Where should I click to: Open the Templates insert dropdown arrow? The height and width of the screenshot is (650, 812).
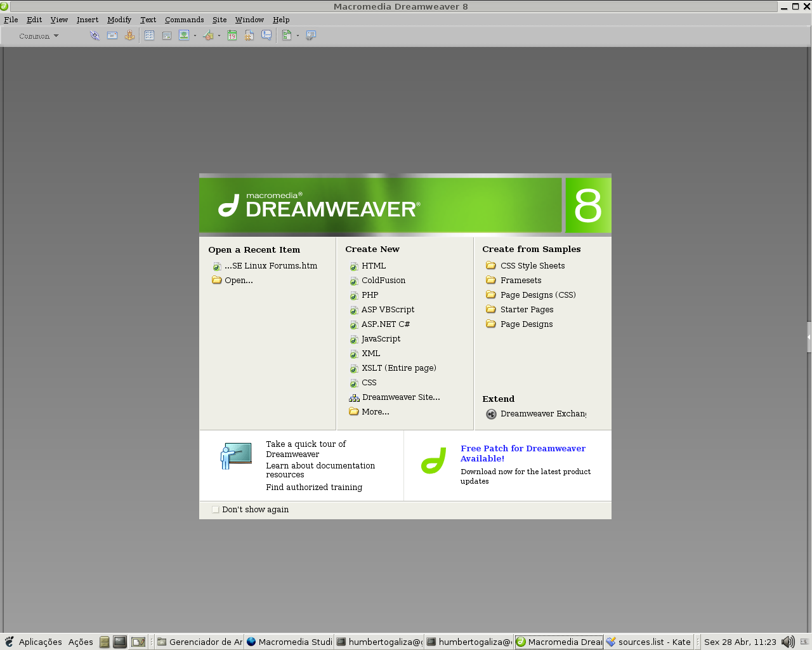(298, 36)
